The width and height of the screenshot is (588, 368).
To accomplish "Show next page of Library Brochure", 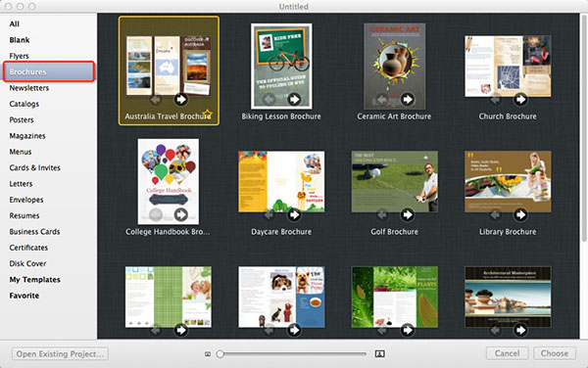I will point(520,215).
